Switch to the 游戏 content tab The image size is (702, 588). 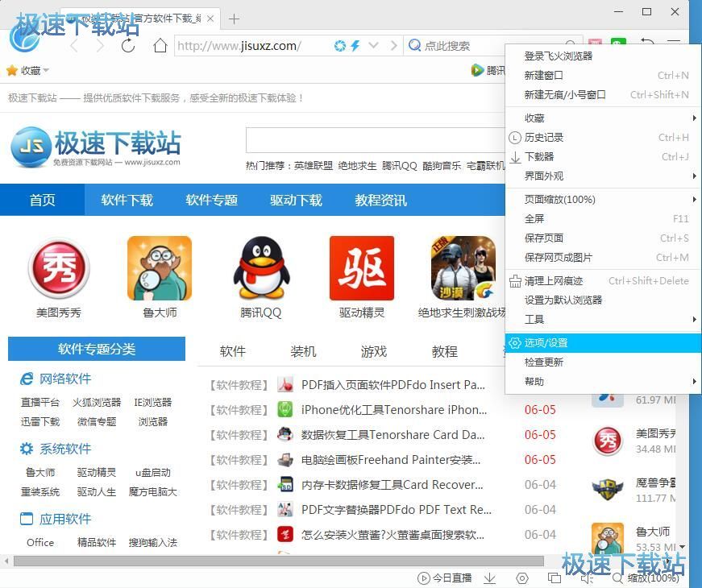(x=374, y=352)
